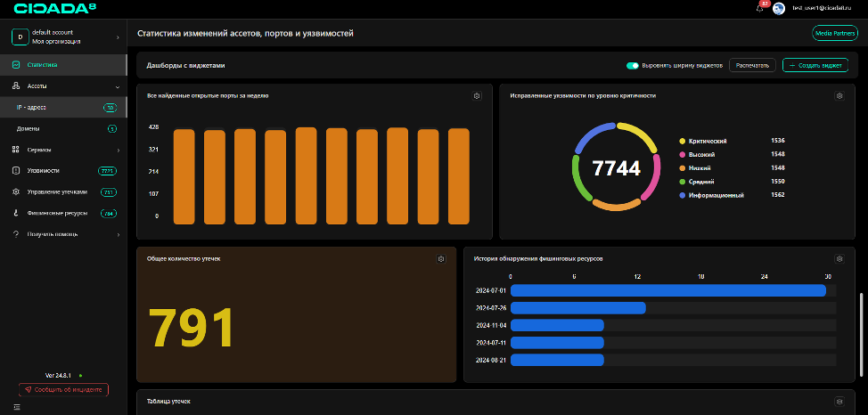
Task: Click the 2024-07-01 bar in phishing history chart
Action: tap(667, 290)
